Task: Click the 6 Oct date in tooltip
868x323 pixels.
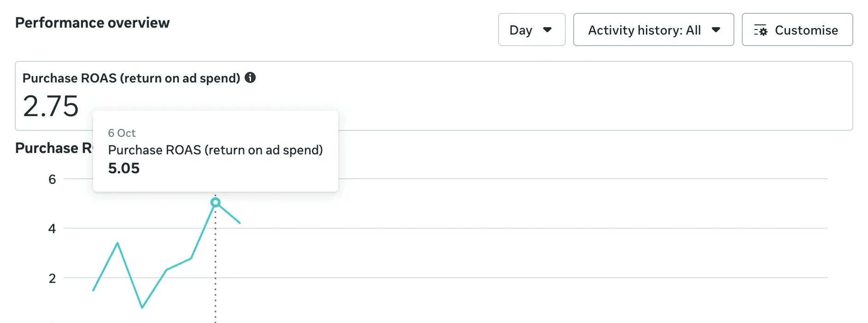Action: coord(122,133)
